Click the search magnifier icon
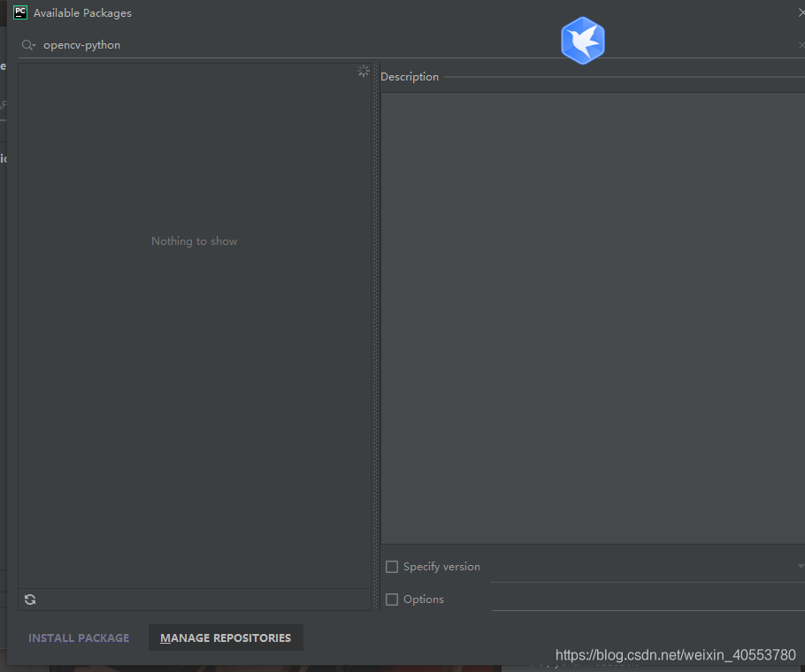Screen dimensions: 805x672 click(x=28, y=45)
